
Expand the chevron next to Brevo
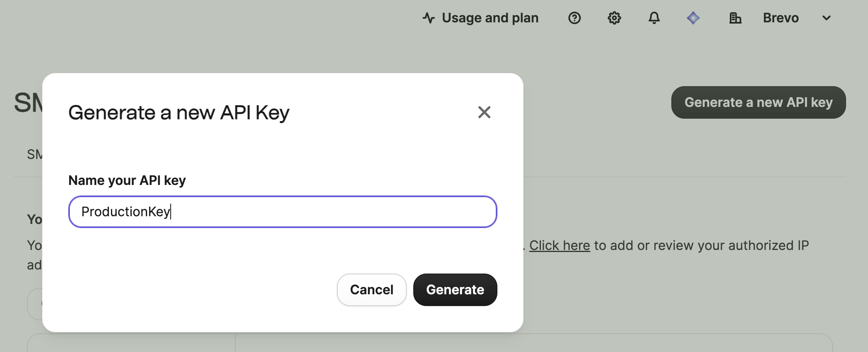pos(826,18)
